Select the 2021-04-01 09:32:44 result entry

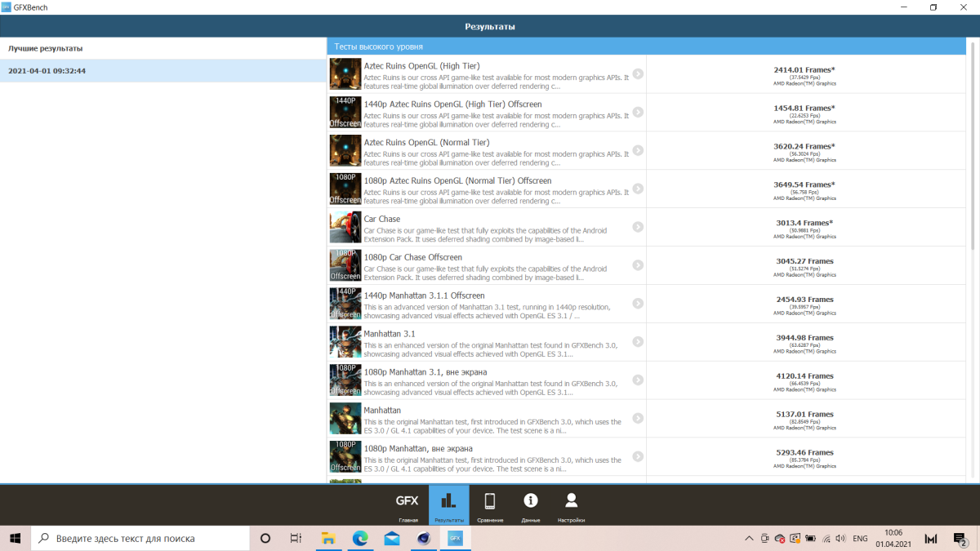(x=163, y=71)
